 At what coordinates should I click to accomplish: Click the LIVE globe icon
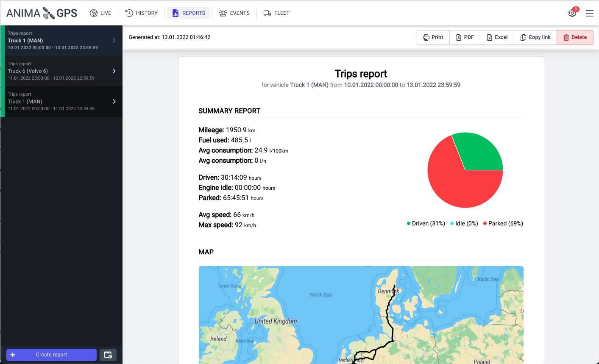94,13
